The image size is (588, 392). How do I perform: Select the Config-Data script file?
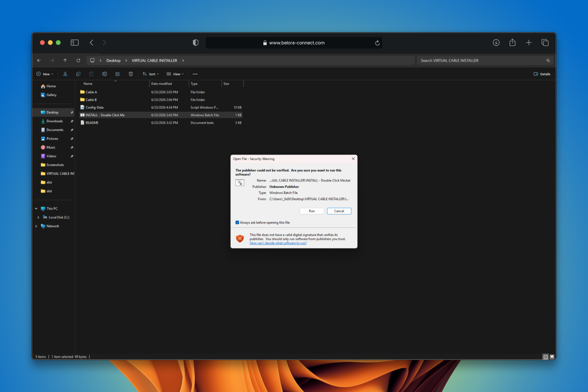[161, 107]
